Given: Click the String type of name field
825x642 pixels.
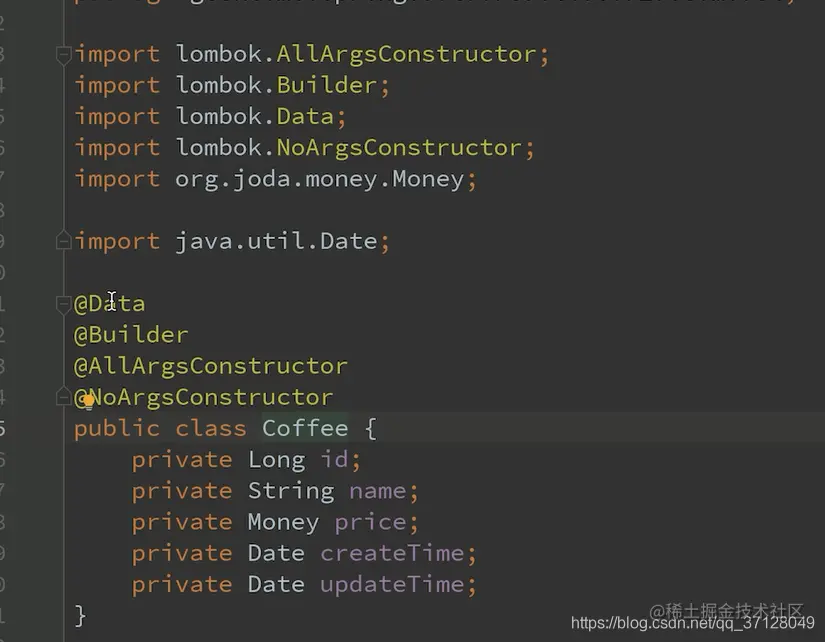Looking at the screenshot, I should click(290, 490).
